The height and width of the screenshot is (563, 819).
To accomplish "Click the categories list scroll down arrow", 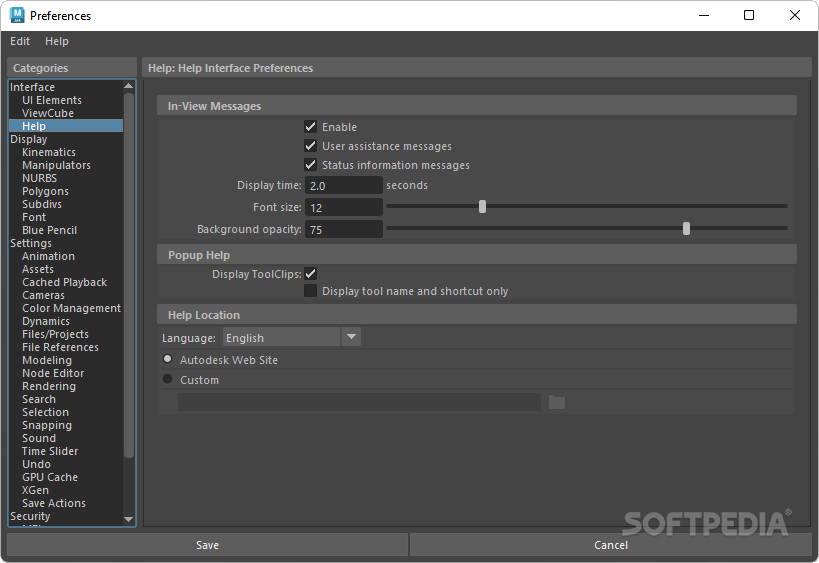I will (128, 519).
